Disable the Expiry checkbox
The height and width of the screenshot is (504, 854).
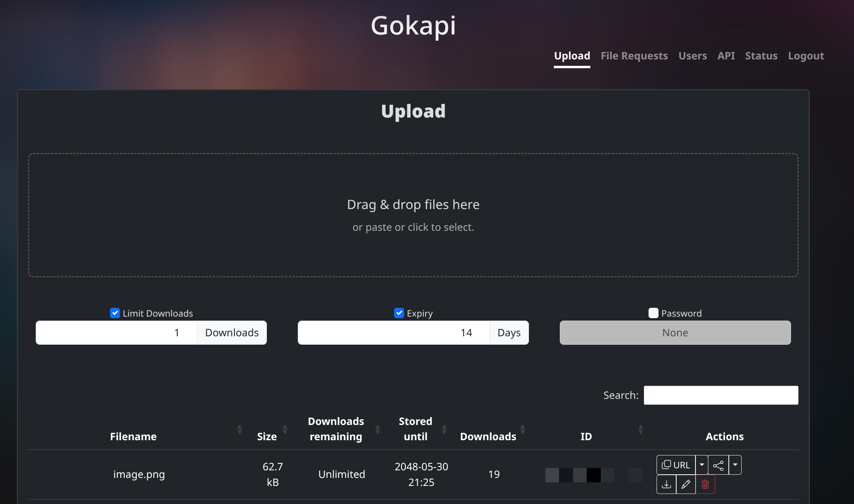tap(399, 313)
